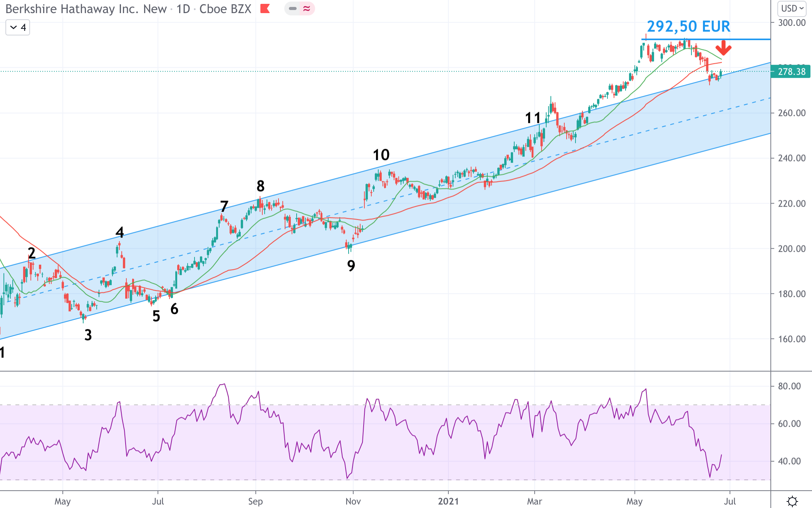812x508 pixels.
Task: Select the chart label number 9
Action: (351, 266)
